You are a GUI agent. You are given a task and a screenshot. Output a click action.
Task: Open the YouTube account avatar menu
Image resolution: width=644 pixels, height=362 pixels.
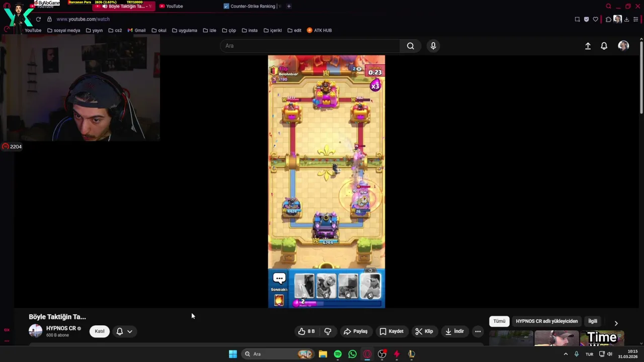[x=623, y=46]
